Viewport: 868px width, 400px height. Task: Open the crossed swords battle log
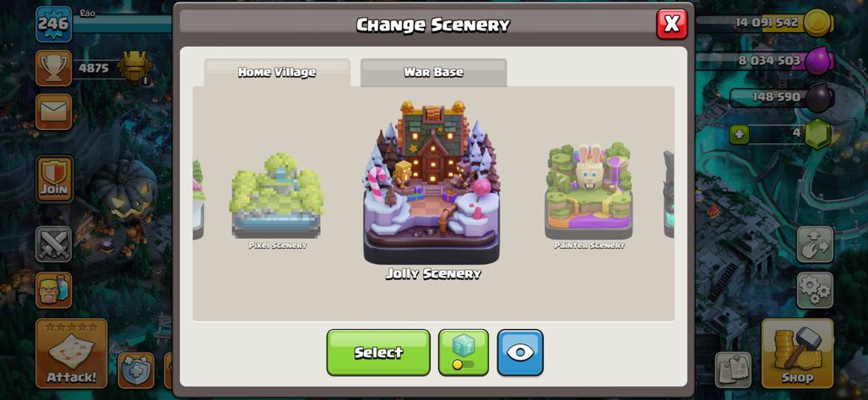click(x=54, y=244)
